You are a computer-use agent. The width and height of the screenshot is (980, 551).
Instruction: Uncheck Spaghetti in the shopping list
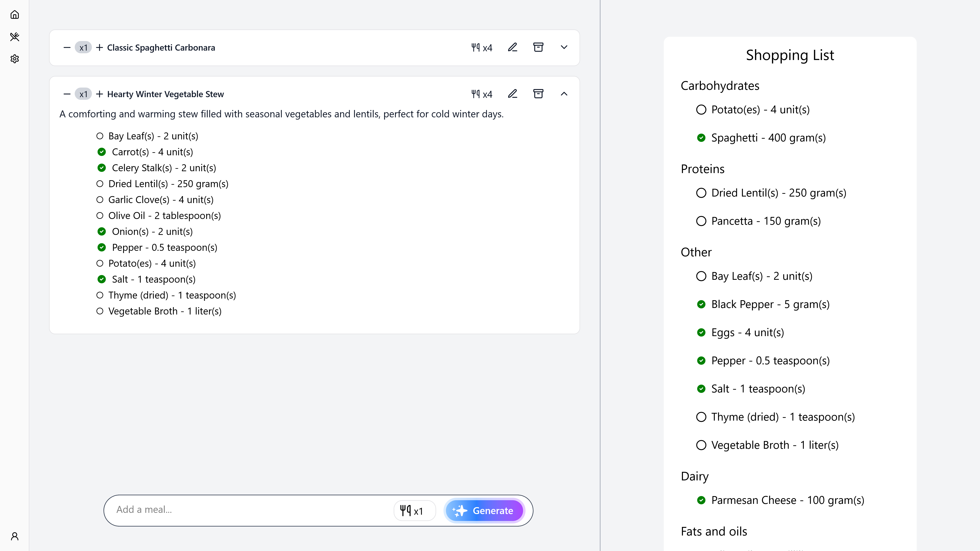[x=701, y=138]
